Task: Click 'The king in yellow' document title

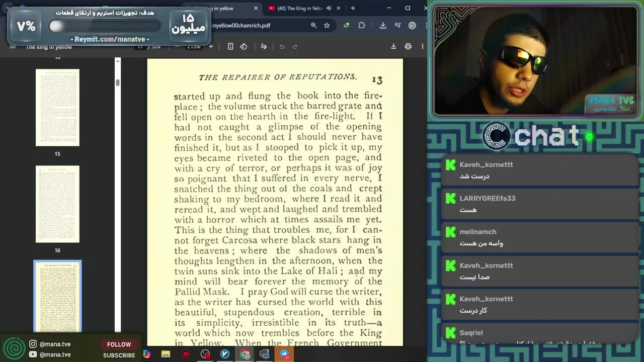Action: click(49, 47)
